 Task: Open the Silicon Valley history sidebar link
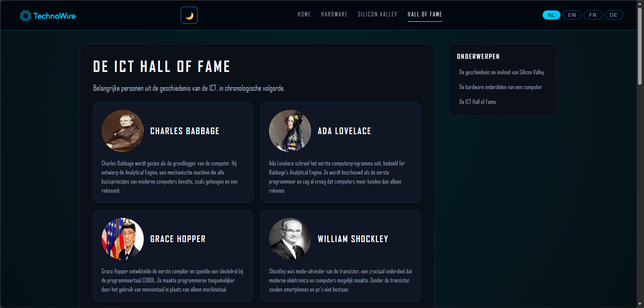(502, 72)
